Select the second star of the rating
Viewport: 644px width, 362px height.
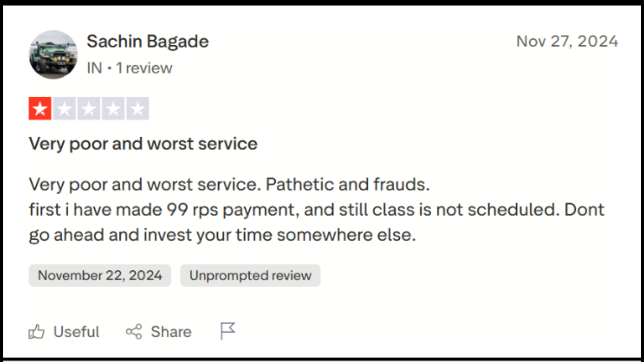click(x=63, y=108)
